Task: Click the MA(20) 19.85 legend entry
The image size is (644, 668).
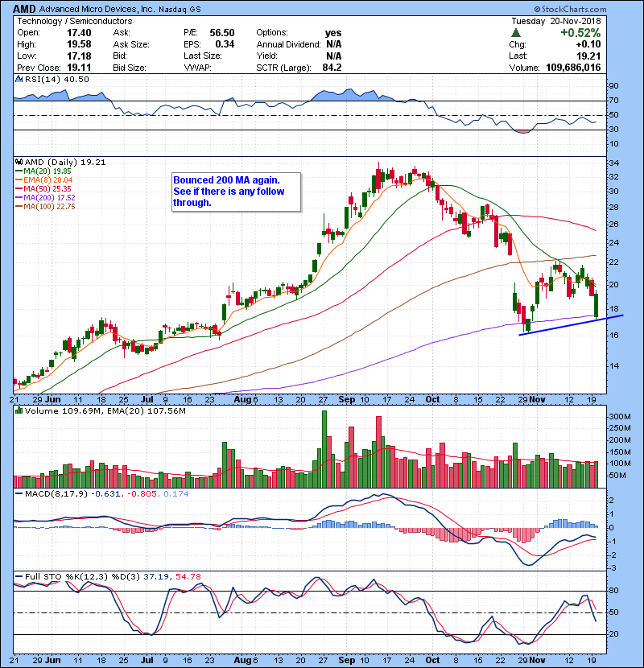Action: point(43,171)
